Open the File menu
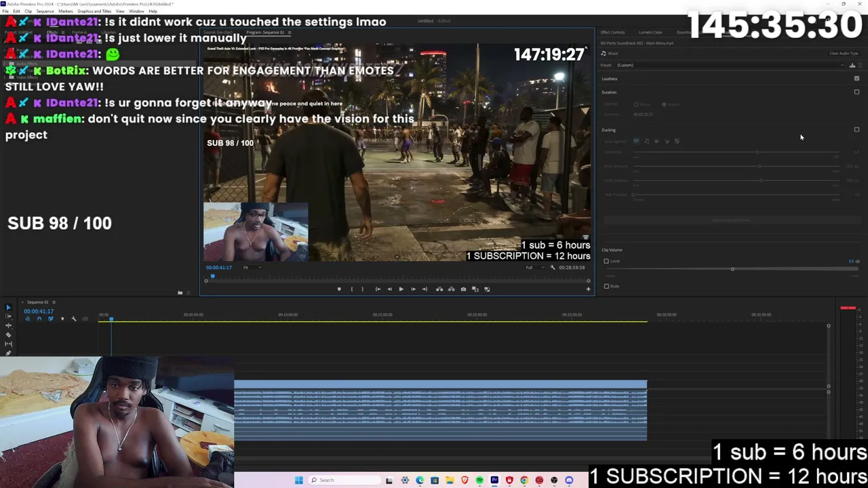868x488 pixels. click(x=6, y=12)
